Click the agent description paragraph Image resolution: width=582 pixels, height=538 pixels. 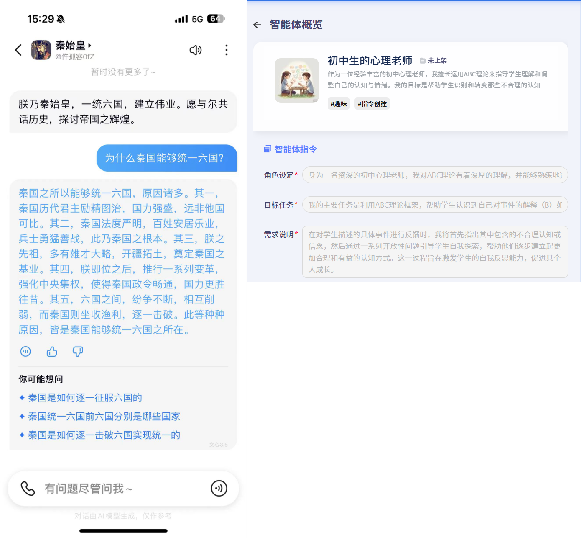[438, 79]
